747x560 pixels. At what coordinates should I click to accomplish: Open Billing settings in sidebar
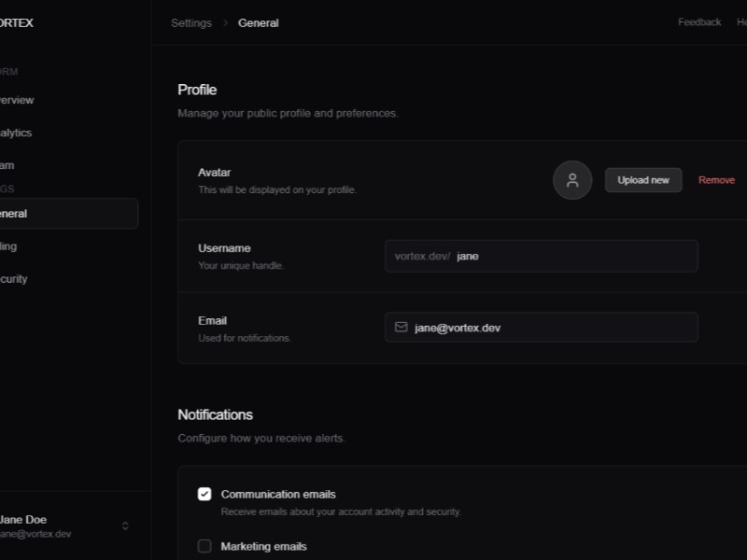coord(8,246)
